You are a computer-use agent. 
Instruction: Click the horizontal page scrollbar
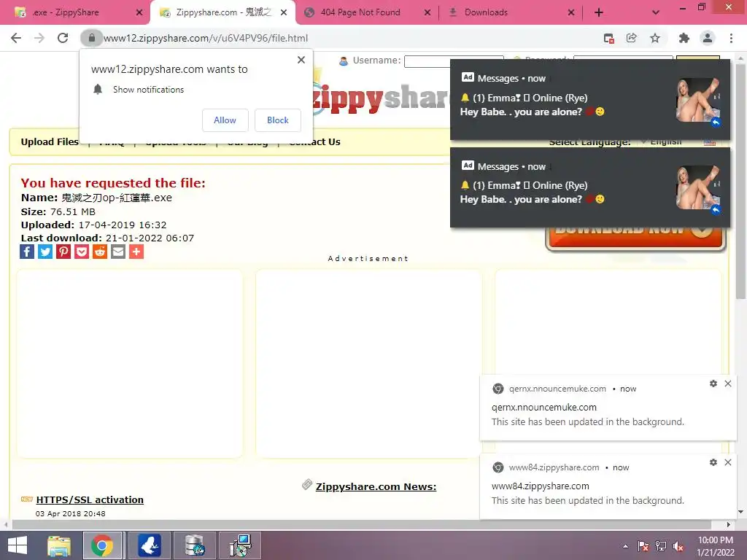[x=361, y=524]
